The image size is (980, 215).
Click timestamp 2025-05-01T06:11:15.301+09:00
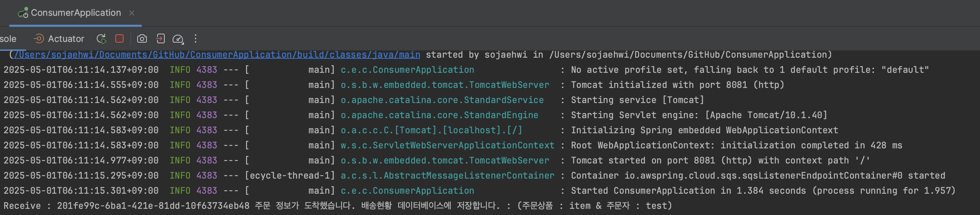tap(81, 191)
